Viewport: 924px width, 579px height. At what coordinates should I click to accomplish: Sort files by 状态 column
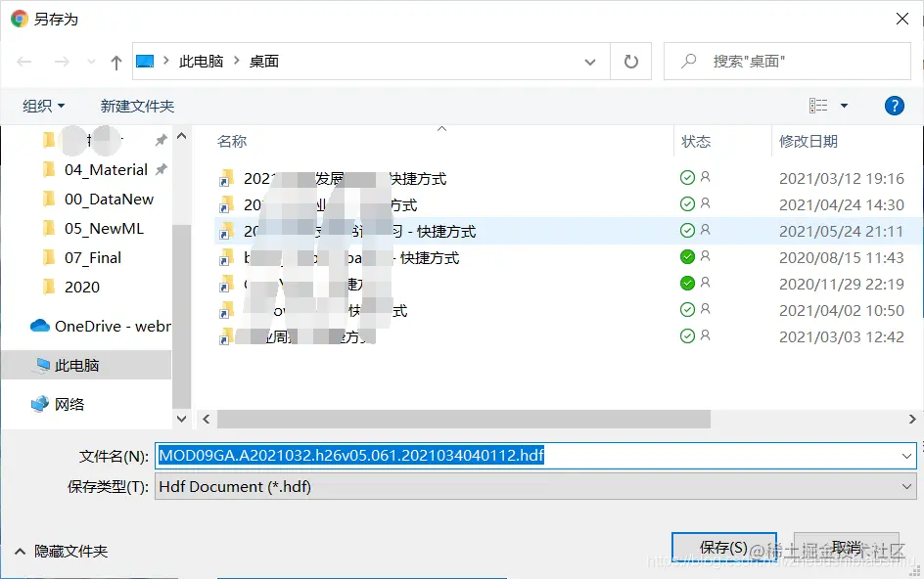[x=696, y=142]
